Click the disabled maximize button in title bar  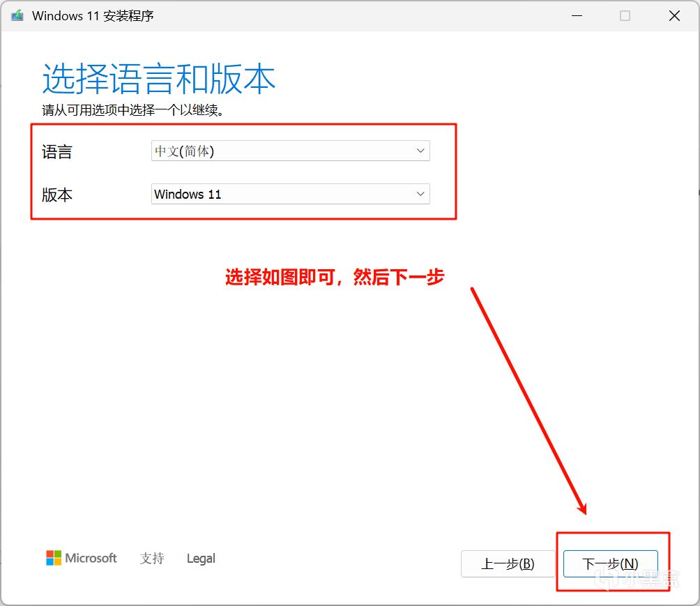click(625, 15)
